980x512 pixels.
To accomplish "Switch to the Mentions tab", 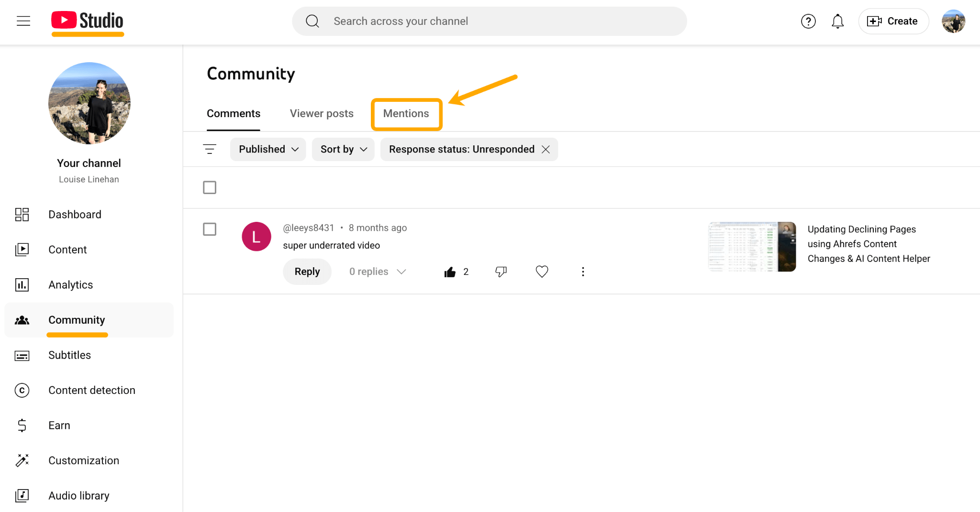I will tap(406, 114).
